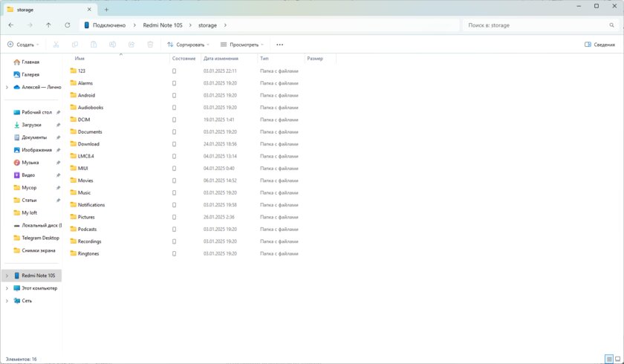Click the Создать new item button
The image size is (624, 364).
[23, 45]
